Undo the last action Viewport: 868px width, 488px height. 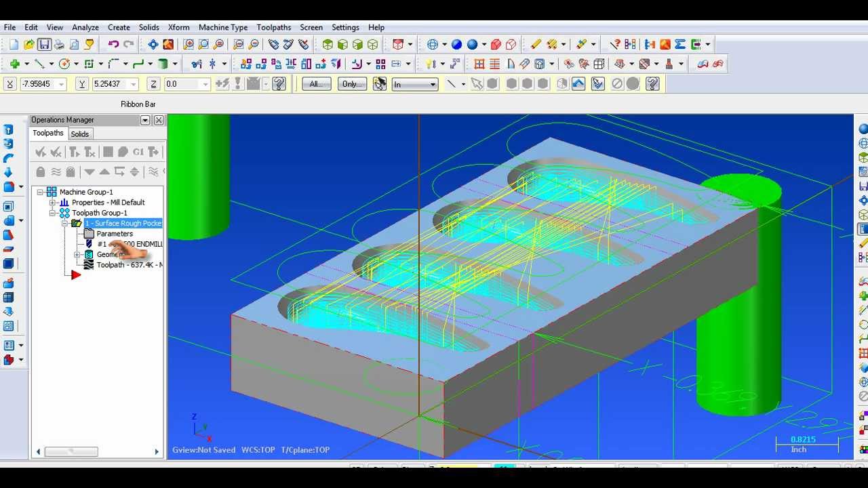click(x=113, y=45)
